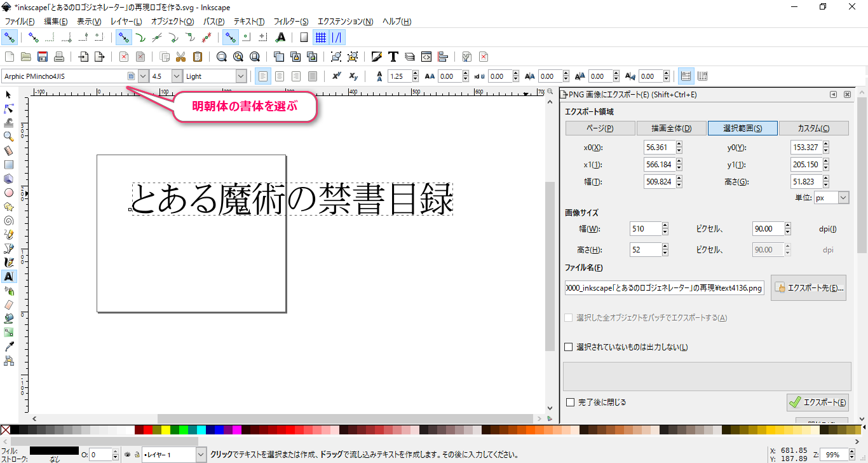Set horizontal text orientation

[x=686, y=76]
